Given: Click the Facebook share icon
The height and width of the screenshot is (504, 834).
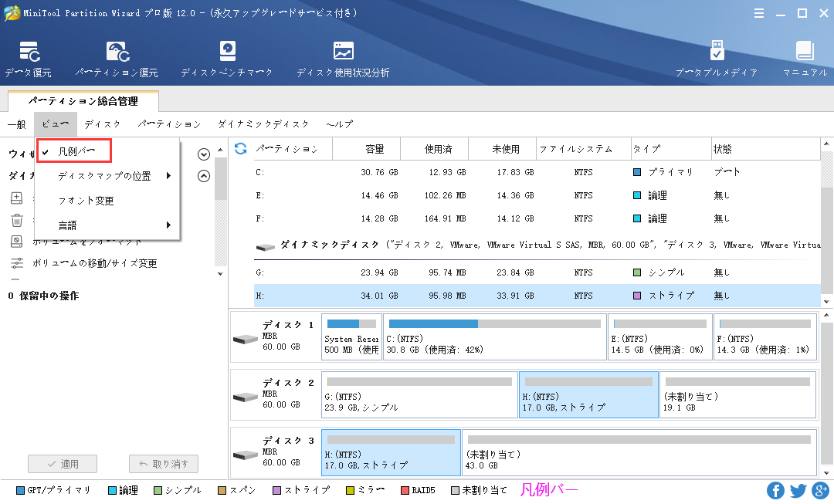Looking at the screenshot, I should pyautogui.click(x=775, y=490).
